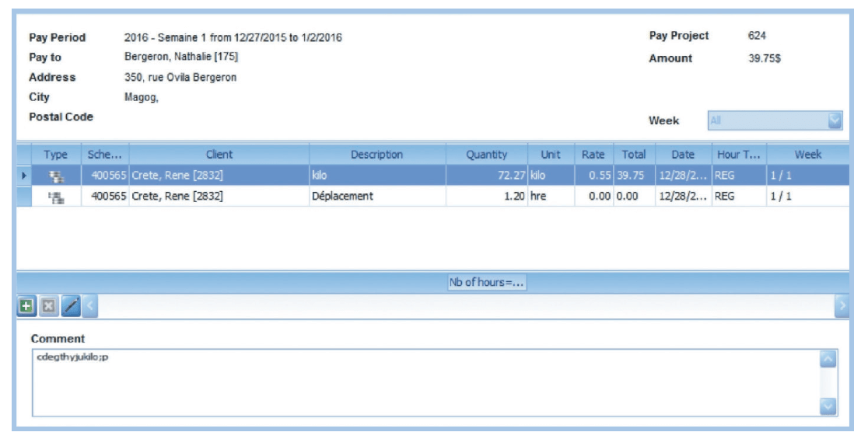Sort by the Total column header
The height and width of the screenshot is (439, 868).
click(x=634, y=155)
